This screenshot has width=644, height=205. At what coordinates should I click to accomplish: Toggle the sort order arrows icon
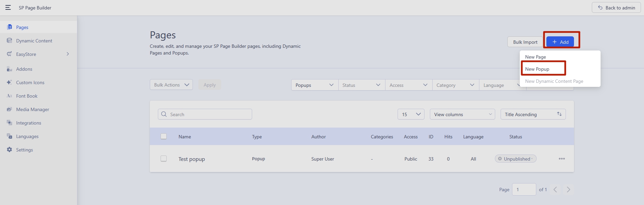pos(559,114)
